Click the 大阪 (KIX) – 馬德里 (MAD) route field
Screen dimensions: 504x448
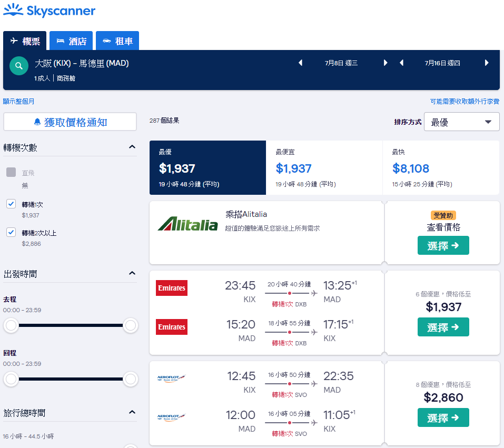pos(82,63)
